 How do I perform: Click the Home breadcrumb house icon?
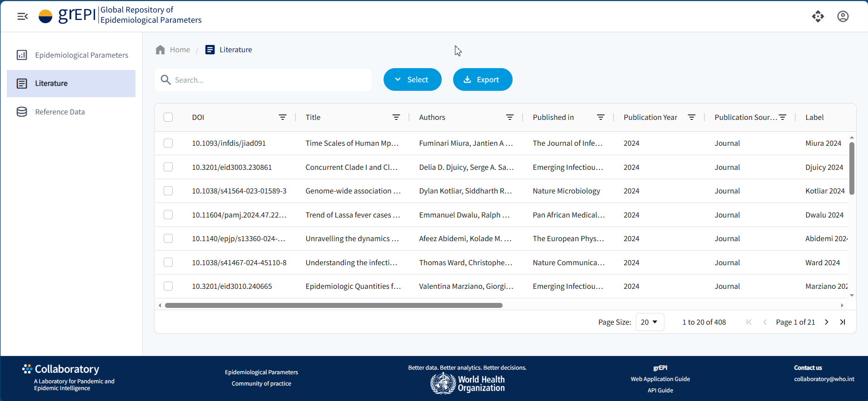click(160, 50)
